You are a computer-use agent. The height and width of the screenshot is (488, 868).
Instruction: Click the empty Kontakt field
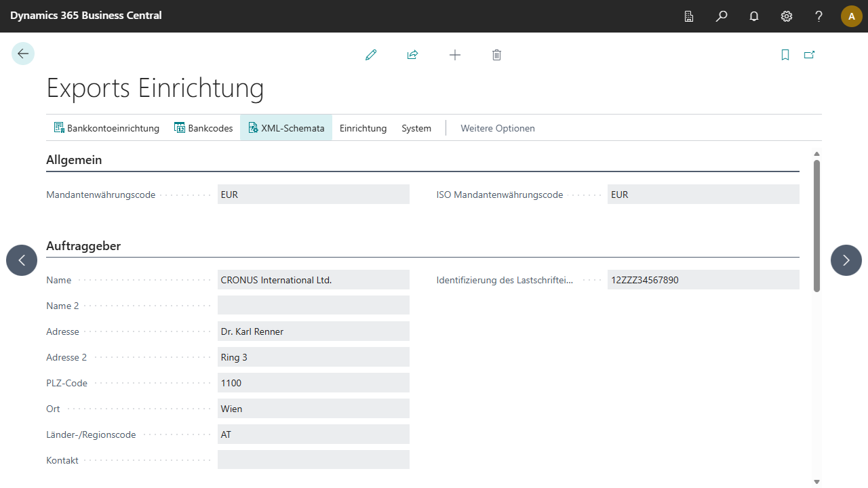click(313, 460)
